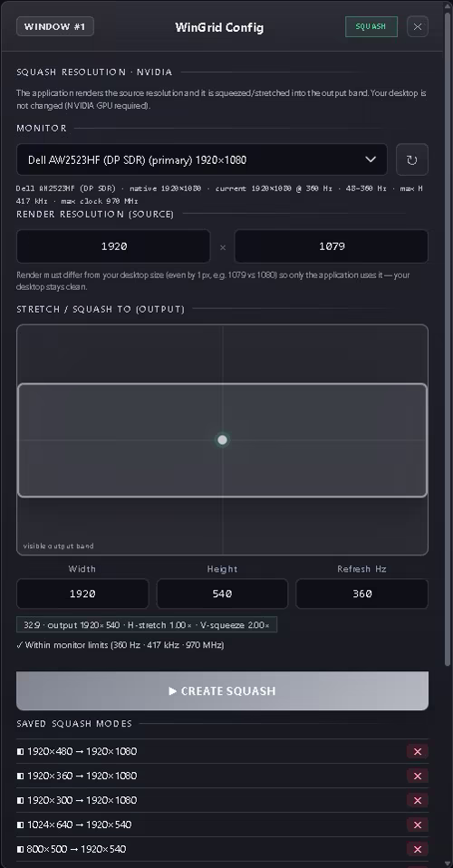Viewport: 453px width, 868px height.
Task: Click the Refresh Hz field showing 360
Action: click(x=362, y=593)
